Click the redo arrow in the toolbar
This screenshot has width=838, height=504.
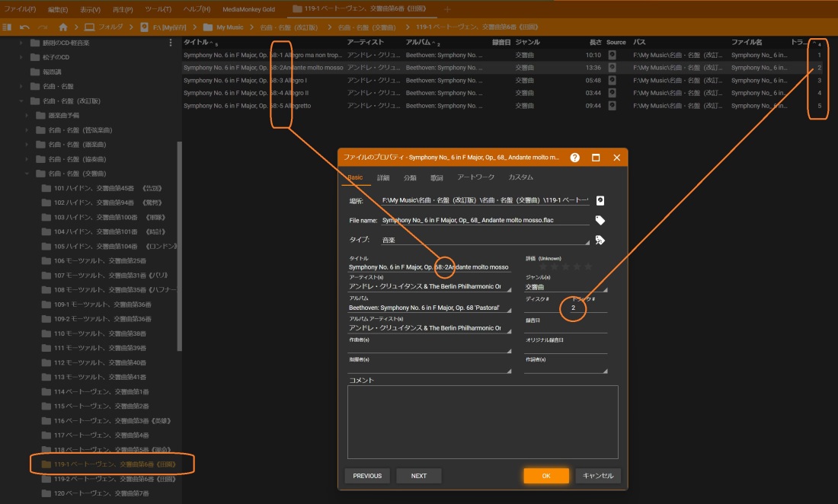click(43, 27)
